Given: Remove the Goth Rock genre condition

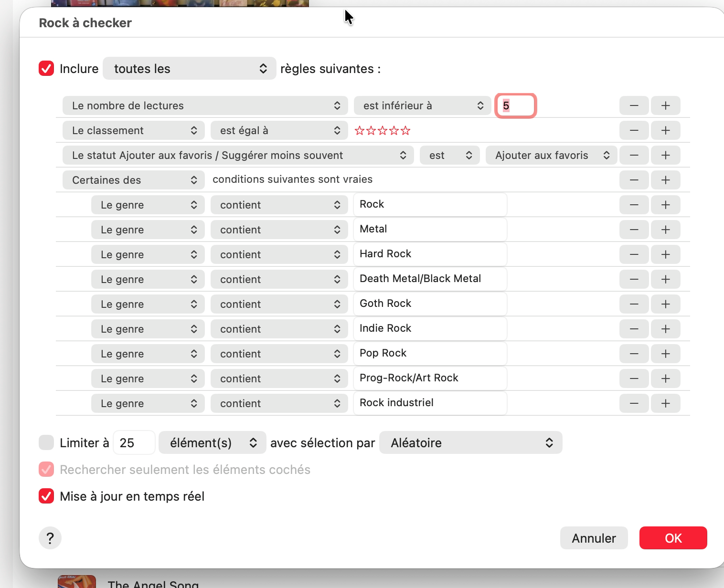Looking at the screenshot, I should coord(634,304).
